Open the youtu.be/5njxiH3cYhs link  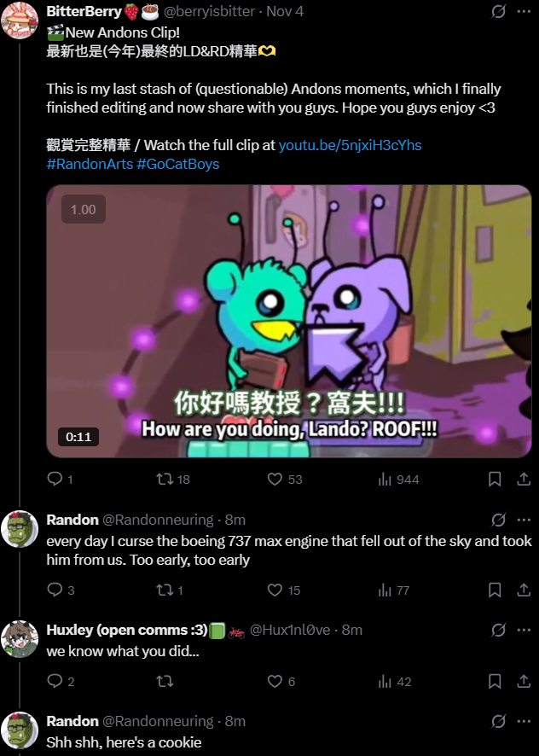pyautogui.click(x=350, y=145)
